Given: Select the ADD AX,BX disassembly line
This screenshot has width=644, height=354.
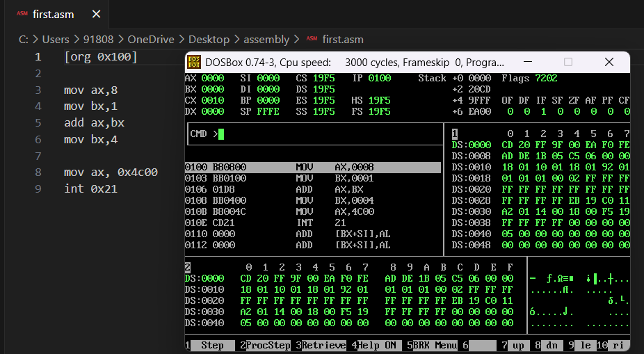Looking at the screenshot, I should click(313, 189).
